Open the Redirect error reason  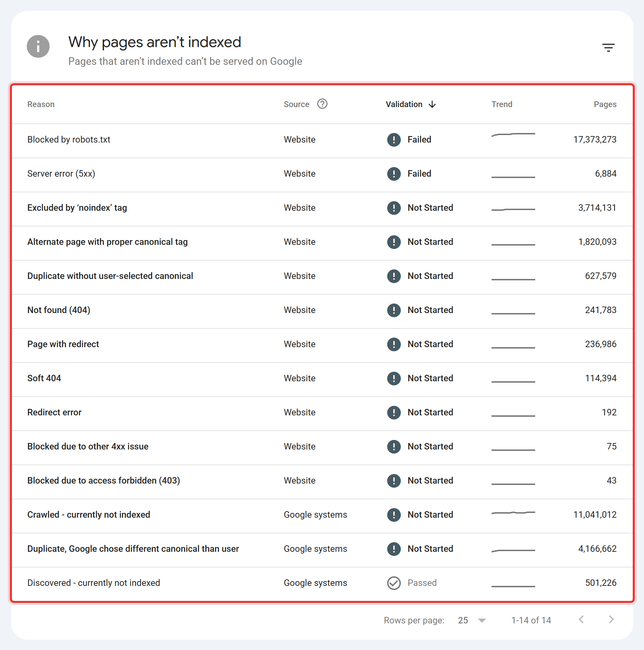[54, 412]
